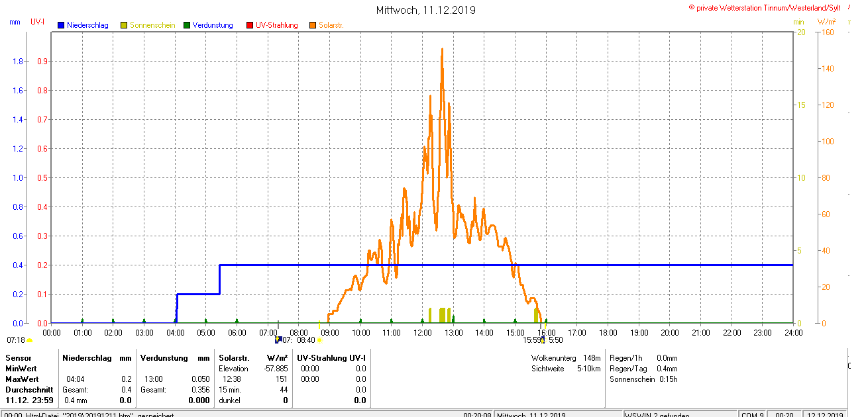Click the blue mm axis unit label

click(x=15, y=22)
